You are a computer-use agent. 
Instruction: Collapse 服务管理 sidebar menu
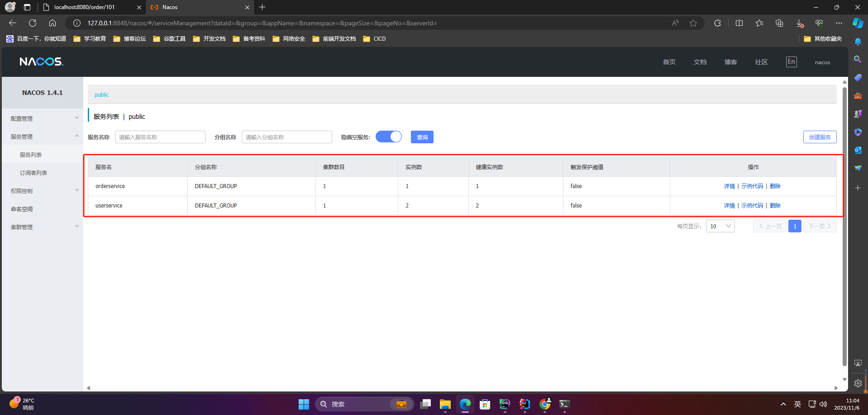[43, 137]
